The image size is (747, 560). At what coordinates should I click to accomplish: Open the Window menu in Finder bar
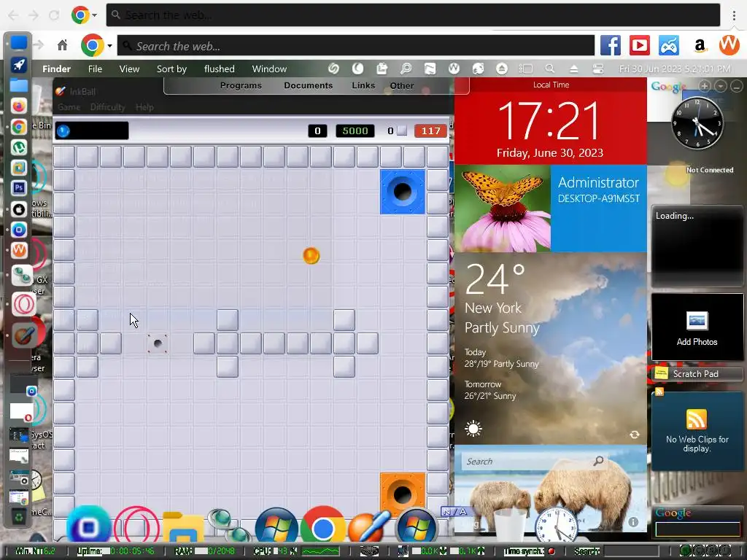pyautogui.click(x=269, y=69)
